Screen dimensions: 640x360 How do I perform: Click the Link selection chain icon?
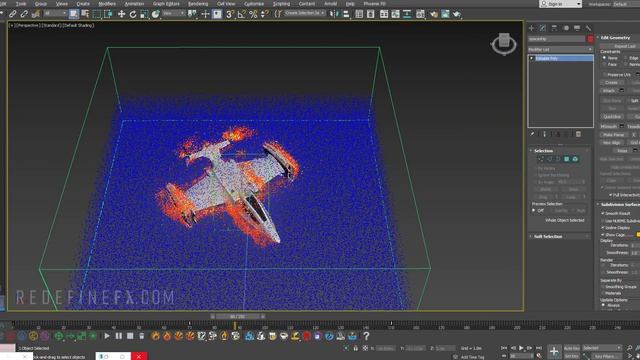(13, 14)
